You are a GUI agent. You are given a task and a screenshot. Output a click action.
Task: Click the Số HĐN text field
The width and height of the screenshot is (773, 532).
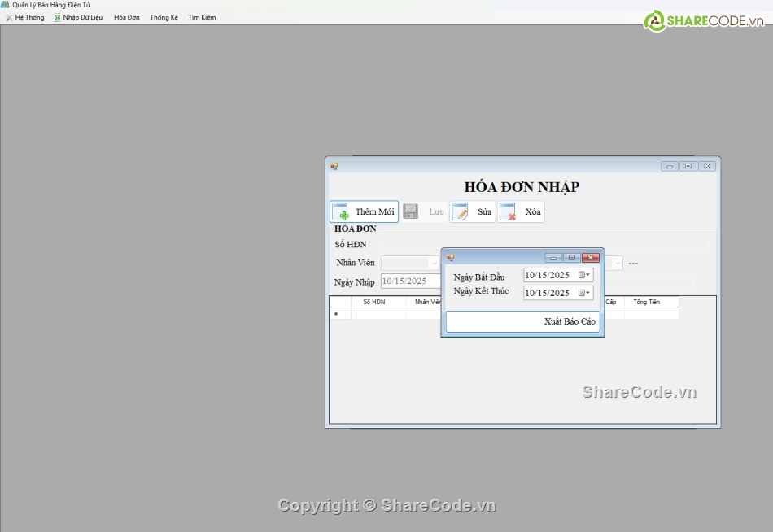[x=544, y=245]
